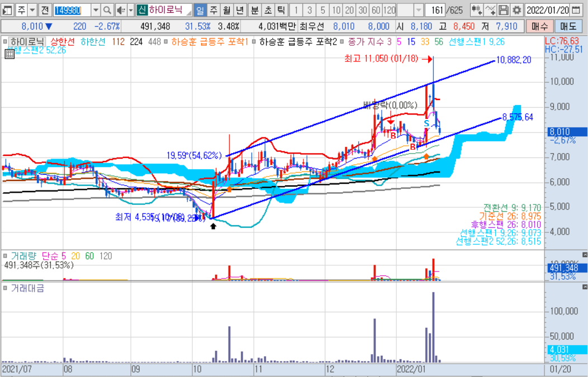Select the 20 interval button
This screenshot has width=588, height=377.
click(349, 10)
